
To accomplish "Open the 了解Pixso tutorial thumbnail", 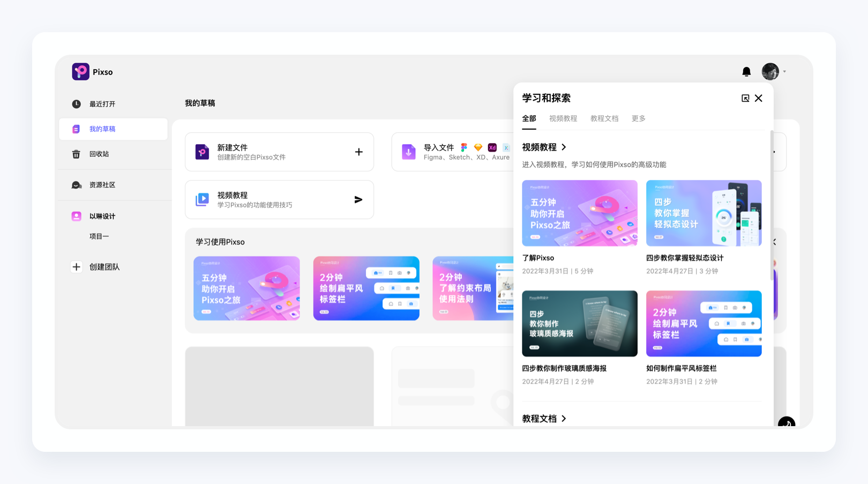I will click(579, 213).
